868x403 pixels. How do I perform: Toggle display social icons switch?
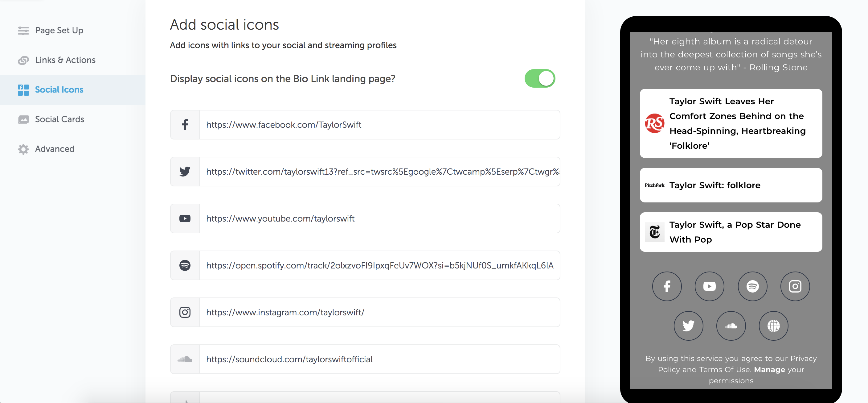[x=539, y=79]
